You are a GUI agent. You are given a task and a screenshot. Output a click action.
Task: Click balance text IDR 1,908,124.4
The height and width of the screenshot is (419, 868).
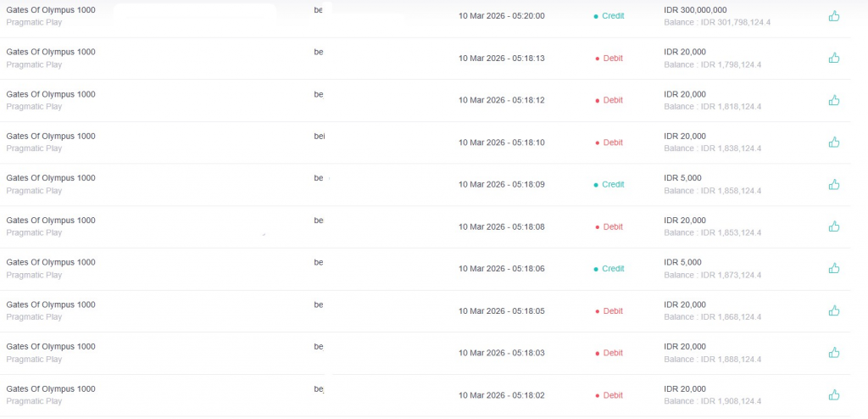712,401
